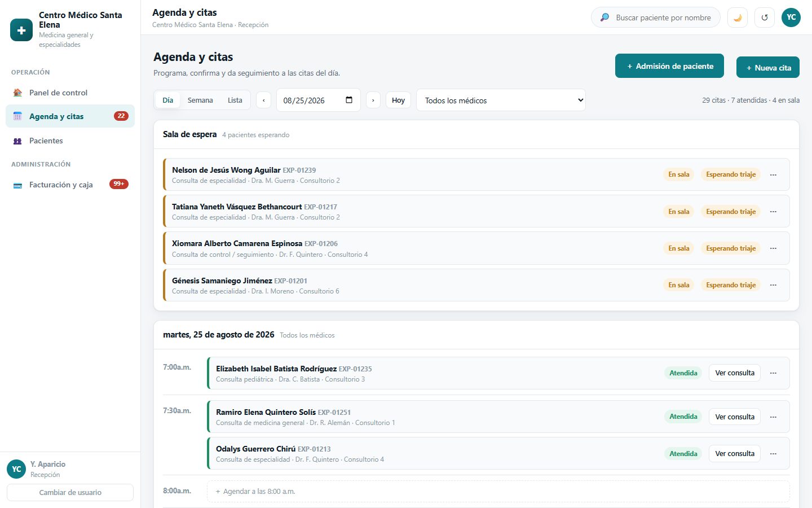This screenshot has width=812, height=508.
Task: Click the 22 badge on Agenda y citas
Action: [121, 116]
